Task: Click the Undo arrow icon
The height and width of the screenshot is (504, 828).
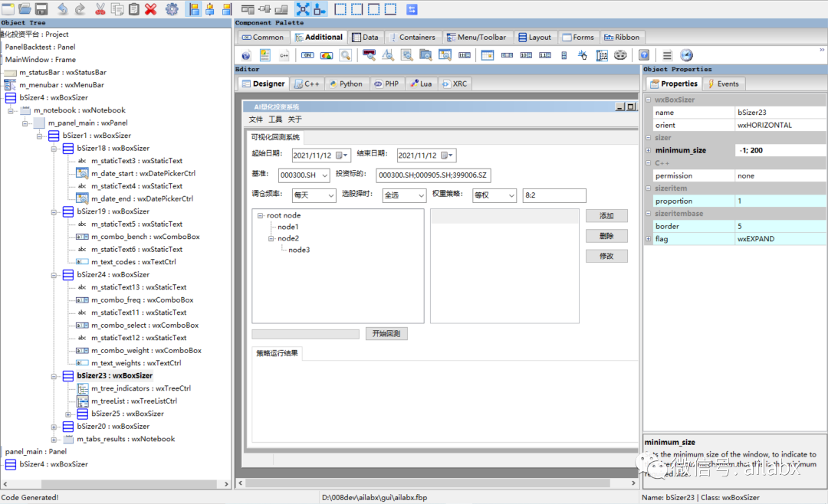Action: pos(62,8)
